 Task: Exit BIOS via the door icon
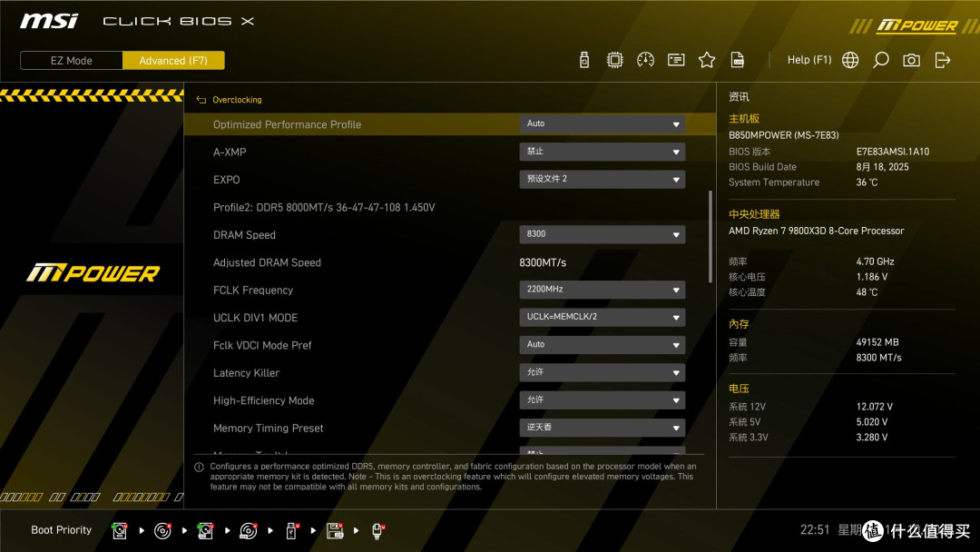[x=942, y=59]
